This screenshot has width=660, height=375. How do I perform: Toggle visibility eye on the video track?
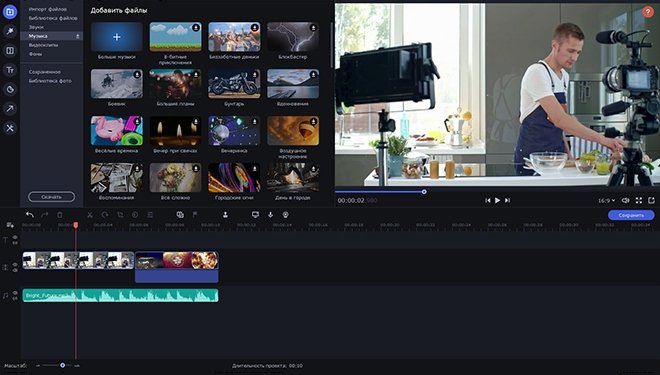point(15,265)
